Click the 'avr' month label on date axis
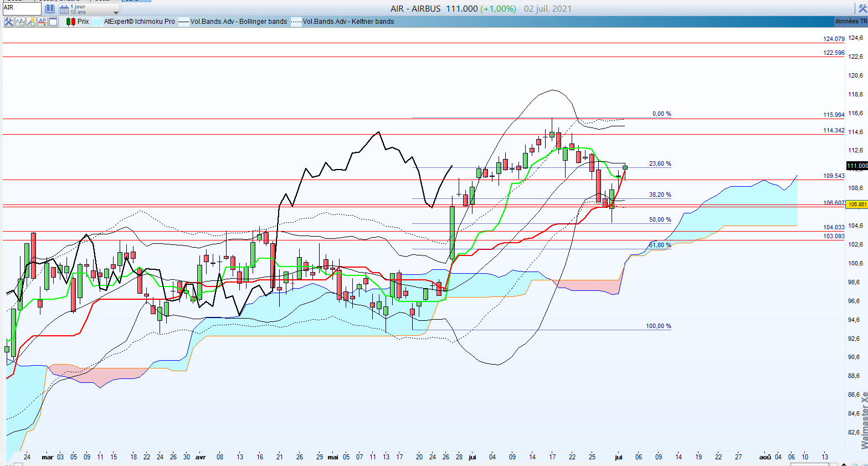868x466 pixels. click(201, 457)
